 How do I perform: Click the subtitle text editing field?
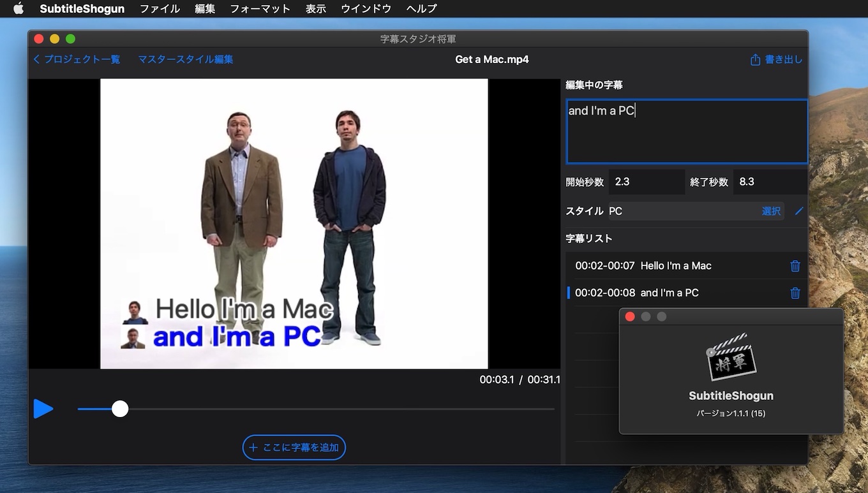687,131
